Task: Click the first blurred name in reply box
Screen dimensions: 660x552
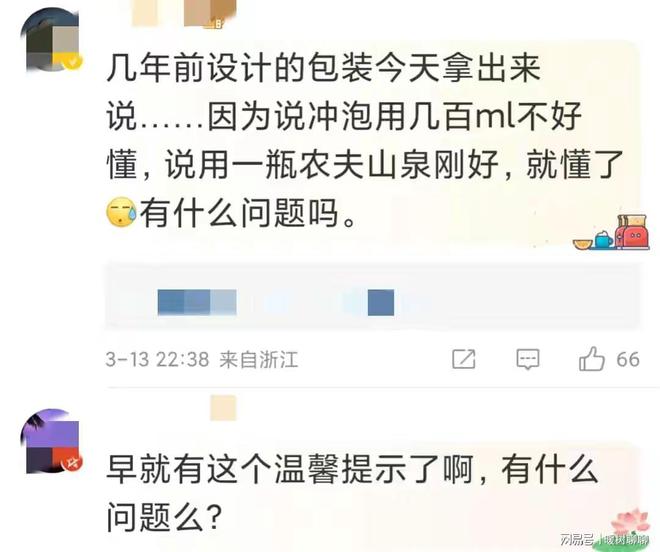Action: click(197, 302)
